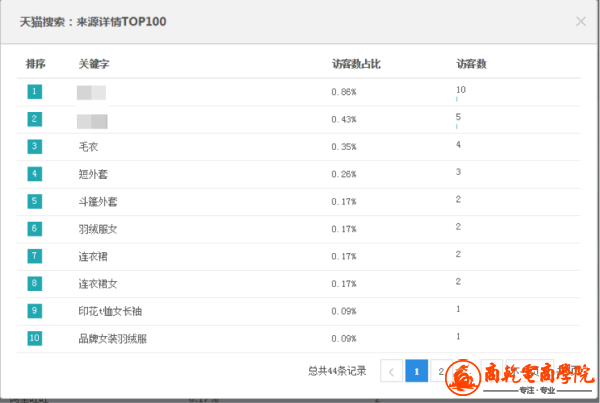Click the 0.17% share for 羽绒服女
600x403 pixels.
[x=344, y=229]
